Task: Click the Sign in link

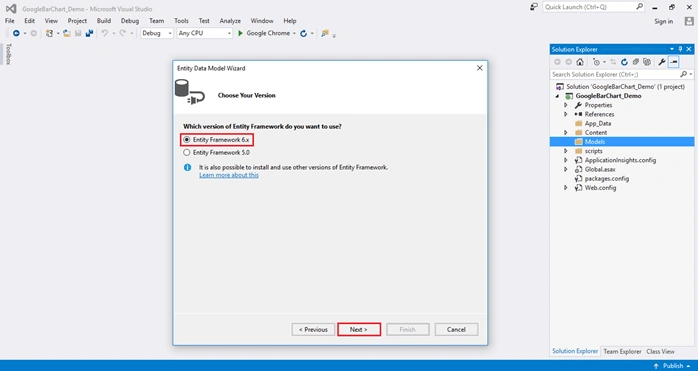Action: tap(664, 21)
